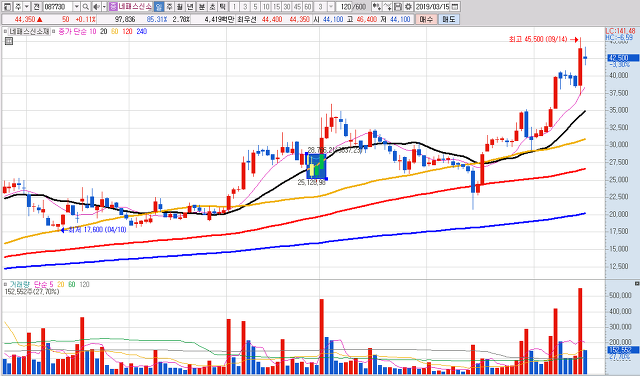Click the purple stock info icon
This screenshot has width=640, height=376.
(x=113, y=7)
